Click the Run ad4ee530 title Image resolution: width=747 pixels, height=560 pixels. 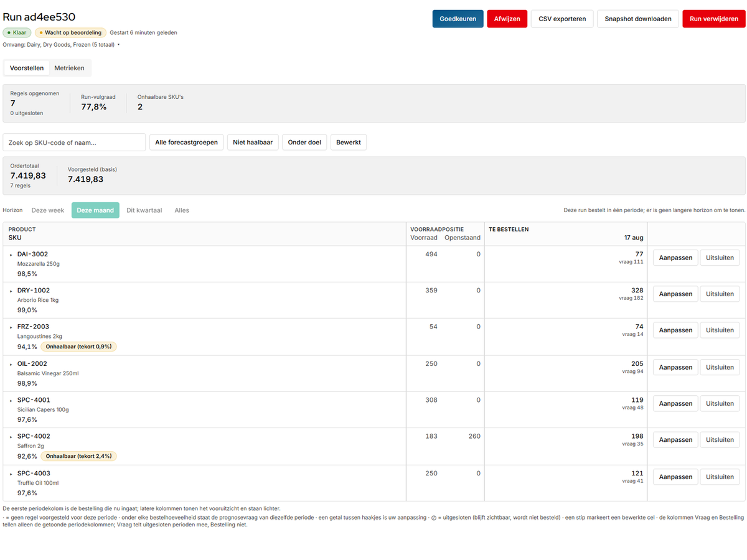coord(39,17)
